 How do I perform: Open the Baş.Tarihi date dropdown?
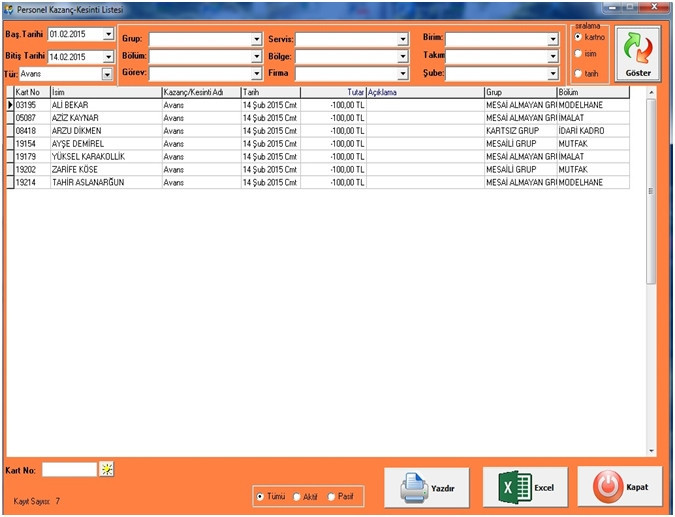point(108,35)
